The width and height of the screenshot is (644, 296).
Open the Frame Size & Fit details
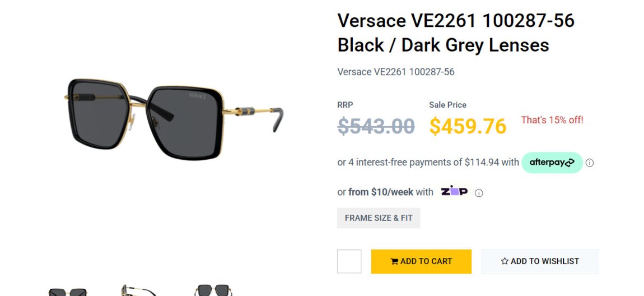click(379, 218)
